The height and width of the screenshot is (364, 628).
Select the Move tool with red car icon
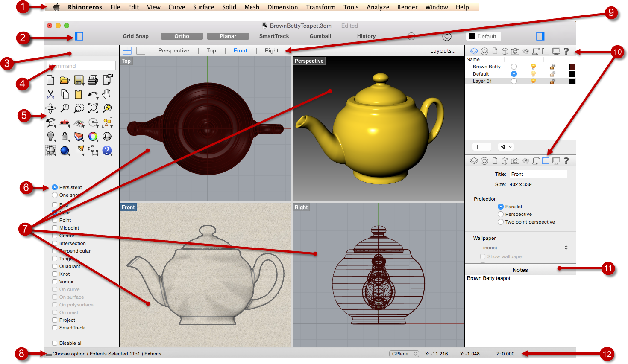click(x=65, y=122)
